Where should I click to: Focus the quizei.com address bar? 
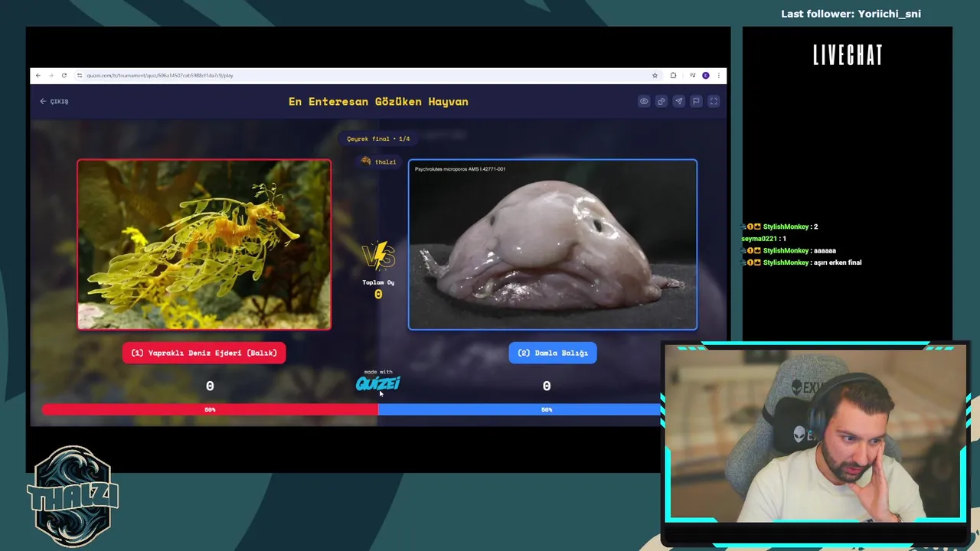pos(364,76)
